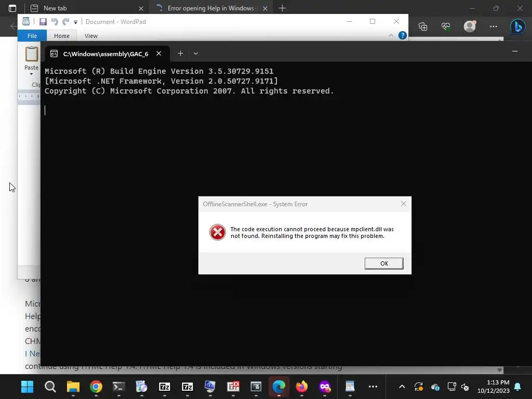Add a new Edge browser tab
Image resolution: width=532 pixels, height=399 pixels.
pyautogui.click(x=282, y=8)
